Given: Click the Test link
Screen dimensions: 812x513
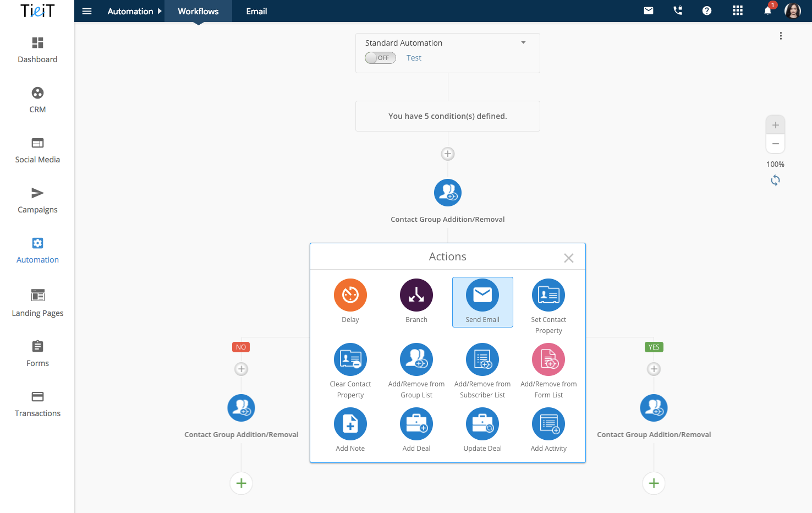Looking at the screenshot, I should pos(414,58).
